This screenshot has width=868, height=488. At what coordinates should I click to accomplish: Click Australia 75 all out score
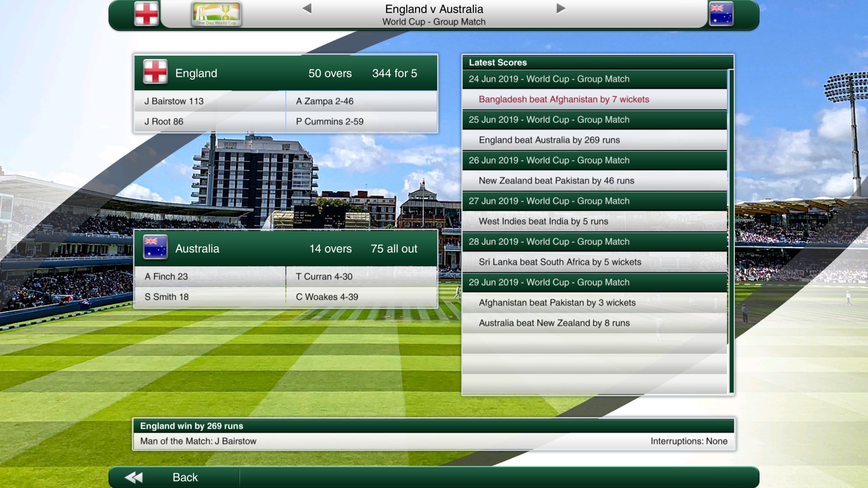click(x=394, y=249)
